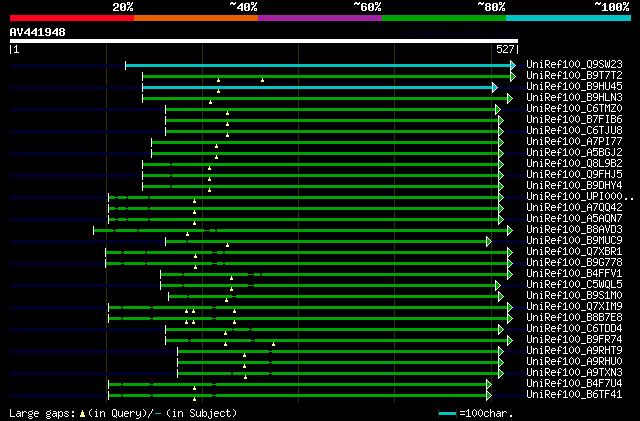640x421 pixels.
Task: Click the yellow gap marker icon in the legend
Action: [82, 414]
